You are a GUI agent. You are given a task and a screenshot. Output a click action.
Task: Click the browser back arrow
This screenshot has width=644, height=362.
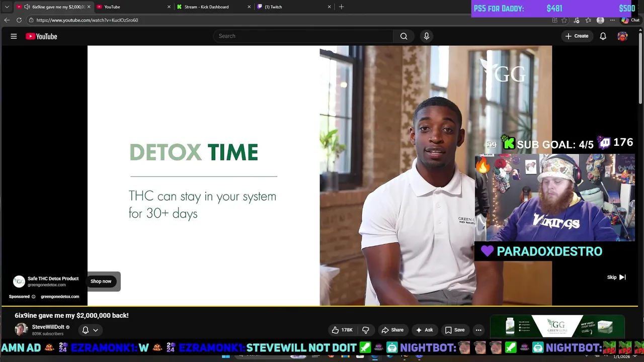[x=7, y=20]
